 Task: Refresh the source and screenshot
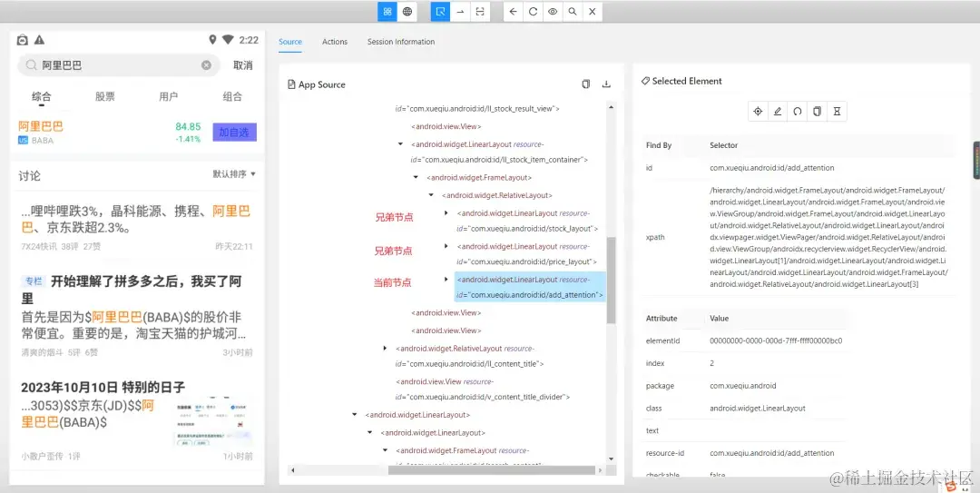533,11
